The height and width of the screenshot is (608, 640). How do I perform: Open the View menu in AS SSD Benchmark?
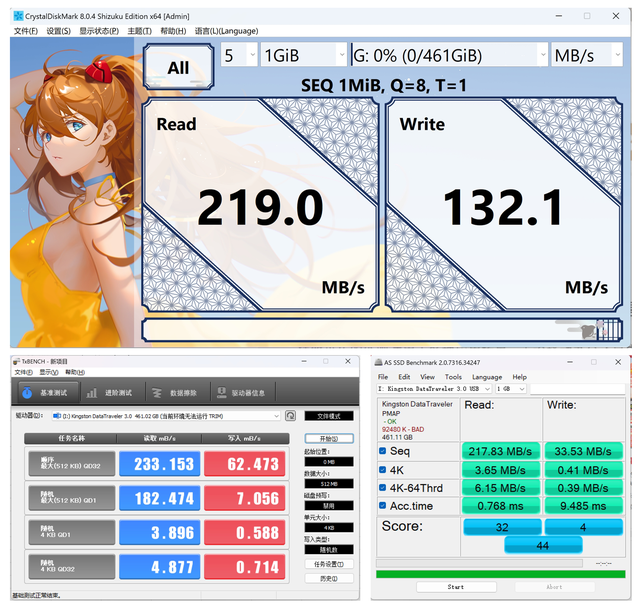(x=427, y=377)
